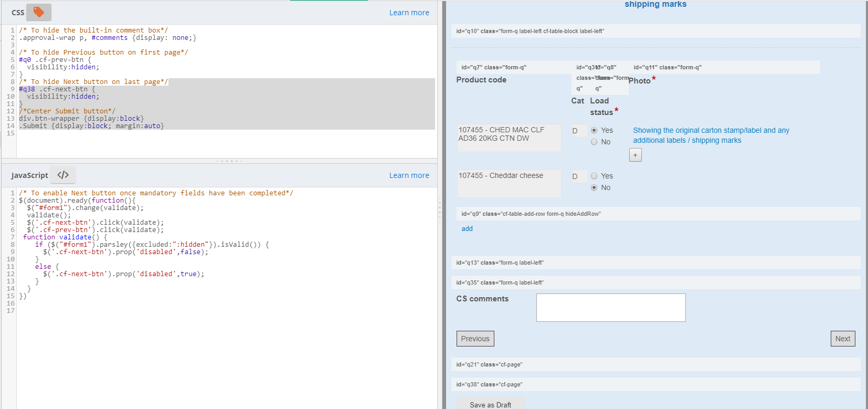Click the CHED MAC CLF product code field
Viewport: 868px width, 409px height.
point(509,138)
